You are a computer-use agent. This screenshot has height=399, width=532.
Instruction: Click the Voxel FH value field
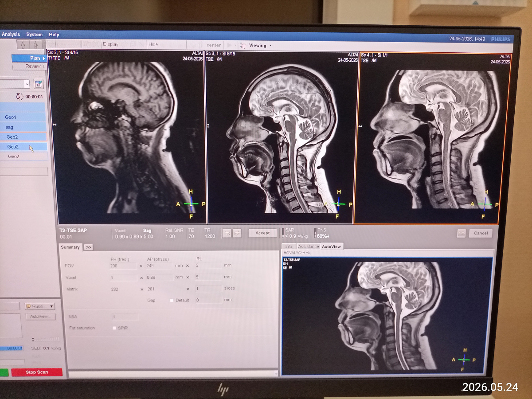(124, 278)
